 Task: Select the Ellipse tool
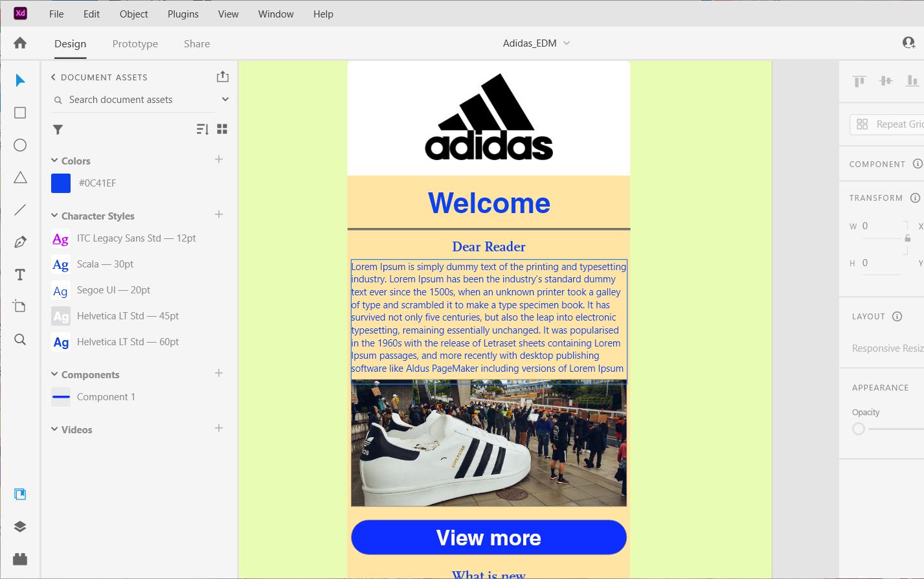(x=20, y=145)
